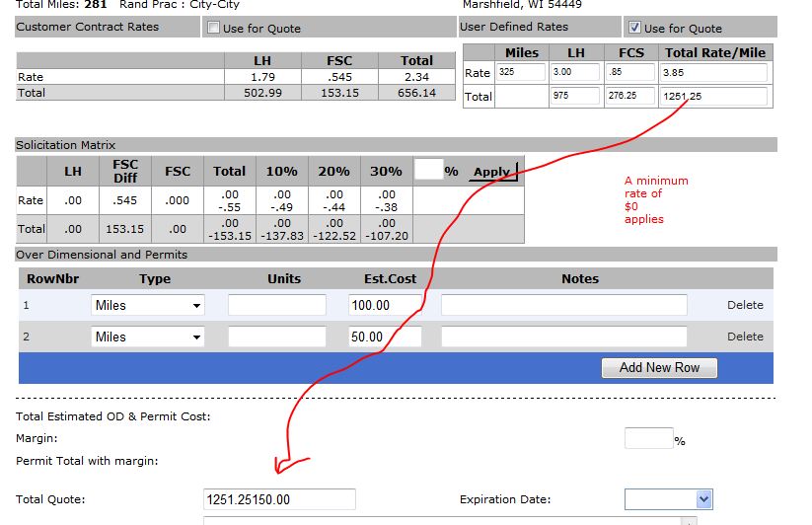Click the Apply button in Solicitation Matrix
This screenshot has width=812, height=525.
coord(491,171)
